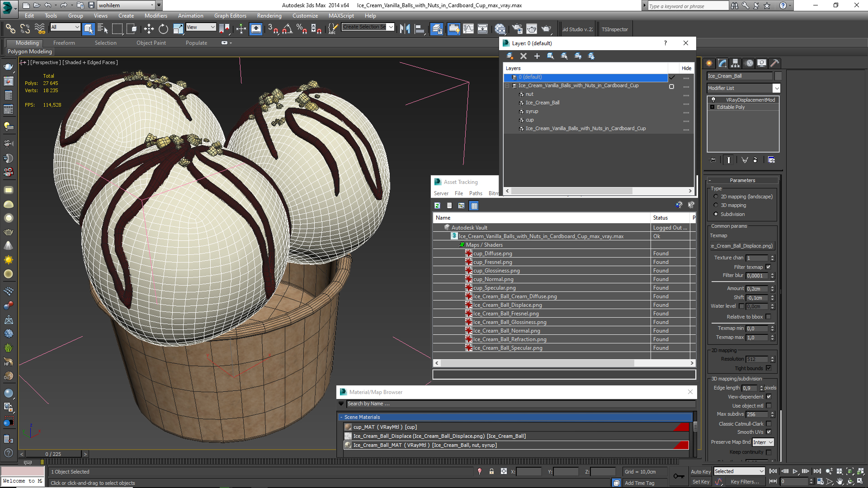
Task: Toggle the Percent Snap button
Action: [x=302, y=29]
